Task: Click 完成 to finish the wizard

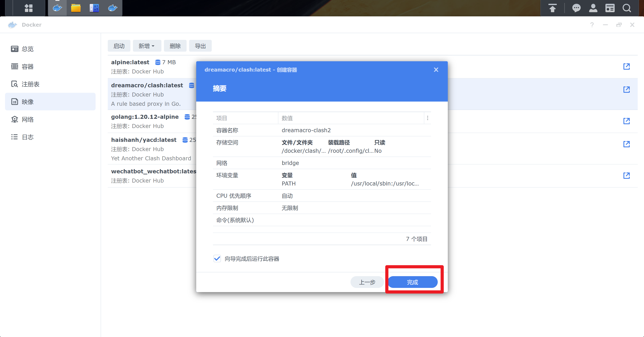Action: (x=413, y=282)
